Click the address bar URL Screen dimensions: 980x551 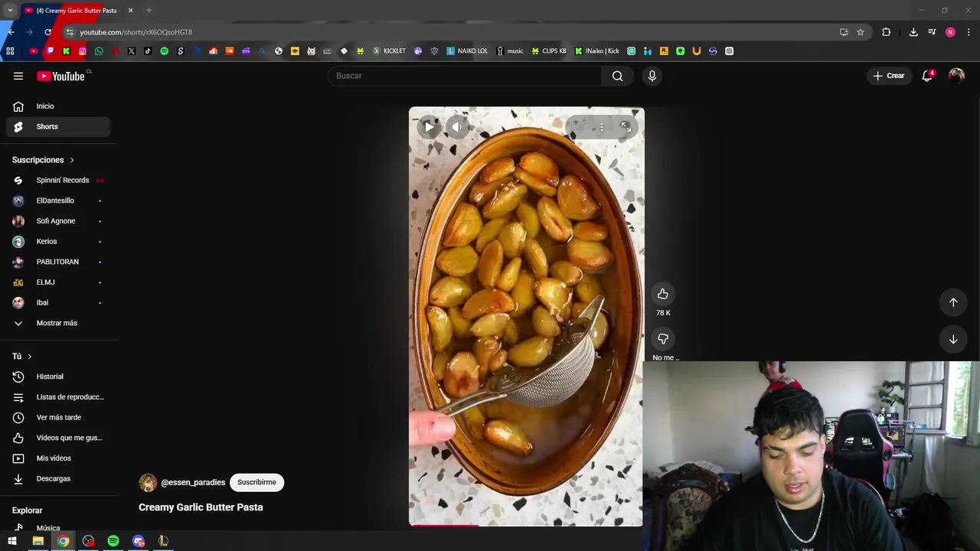coord(136,32)
